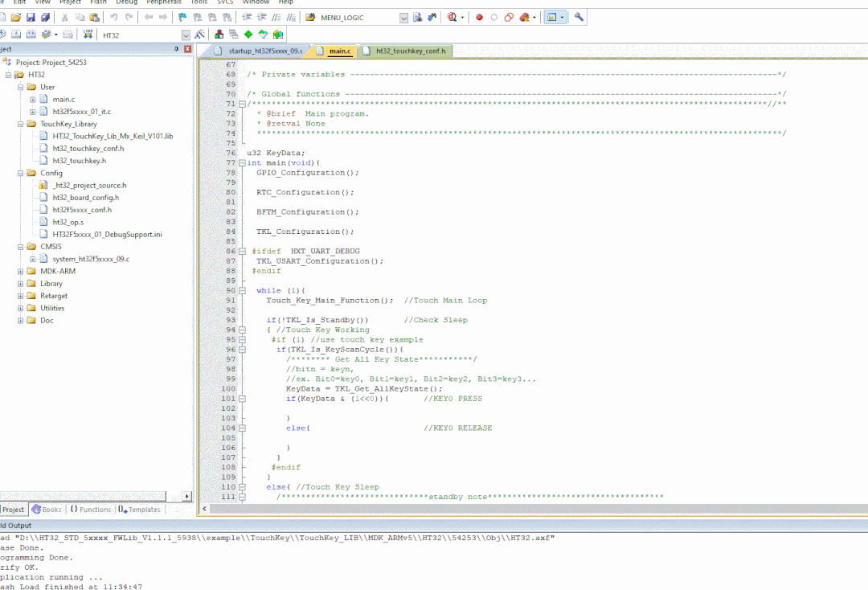Open the MENU_LOGIC find combo dropdown
Screen dimensions: 868x590
pos(403,18)
